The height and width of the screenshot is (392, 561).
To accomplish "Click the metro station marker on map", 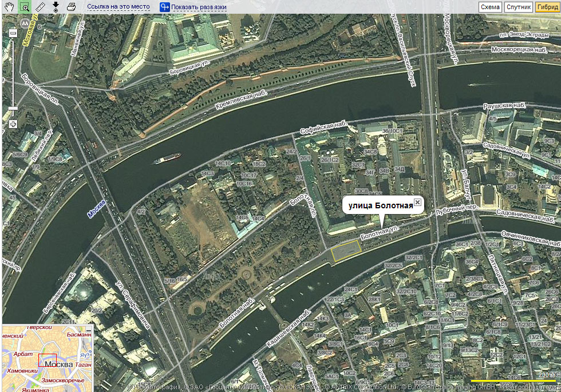I will coord(24,23).
